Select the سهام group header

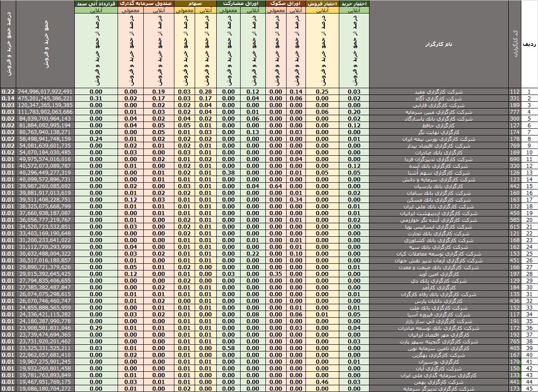[195, 4]
